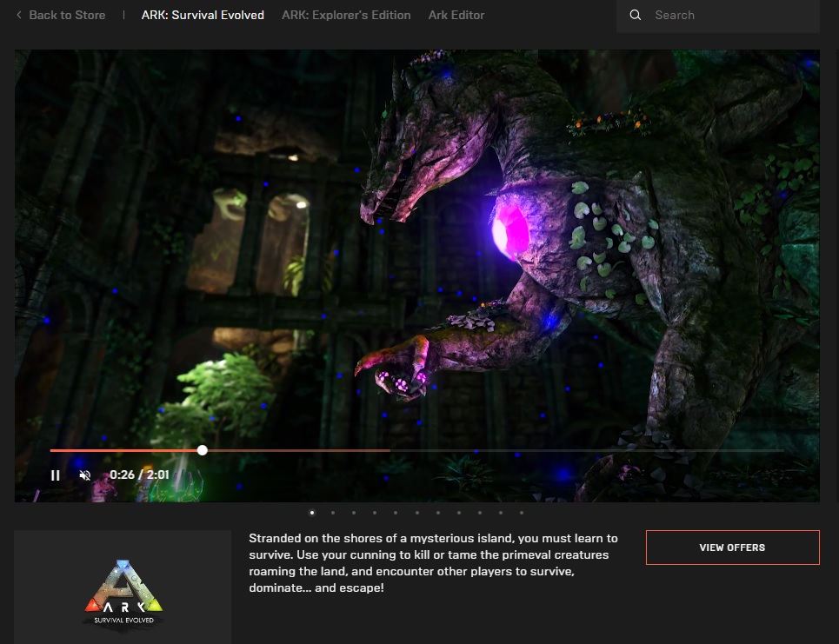The width and height of the screenshot is (839, 644).
Task: Open the Ark Editor tab
Action: point(456,15)
